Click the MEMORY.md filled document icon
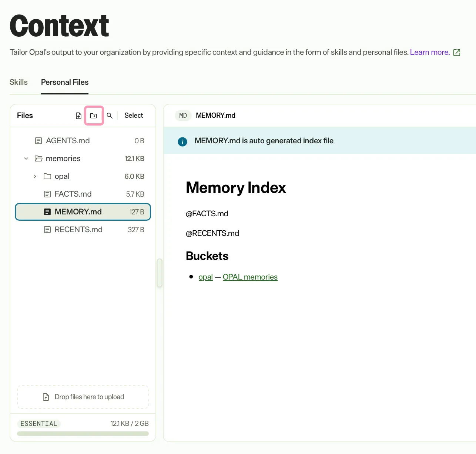Screen dimensions: 476x454 coord(47,212)
